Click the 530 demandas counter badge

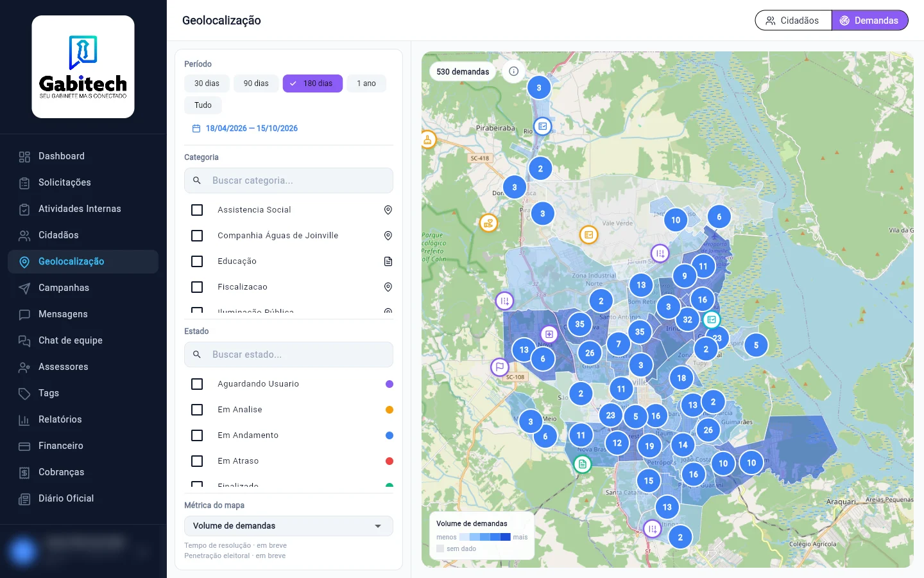(x=463, y=72)
